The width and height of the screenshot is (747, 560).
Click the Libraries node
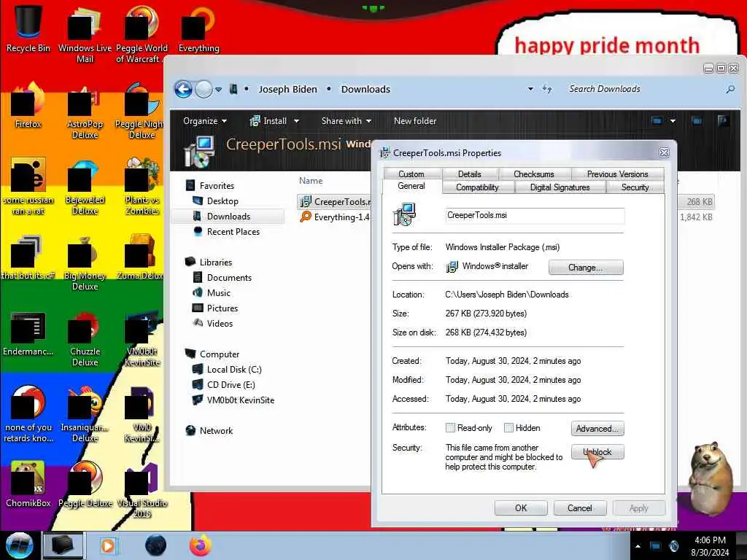click(x=215, y=262)
